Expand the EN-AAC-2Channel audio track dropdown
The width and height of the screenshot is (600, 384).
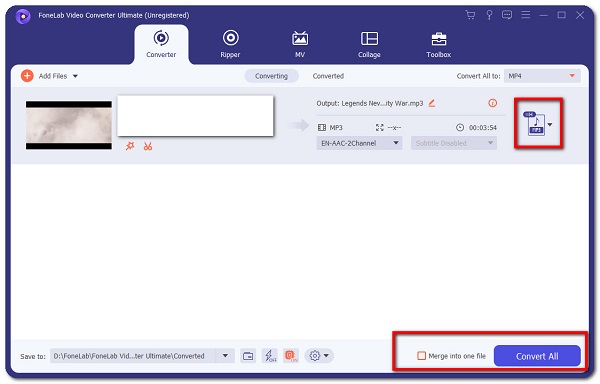tap(359, 143)
